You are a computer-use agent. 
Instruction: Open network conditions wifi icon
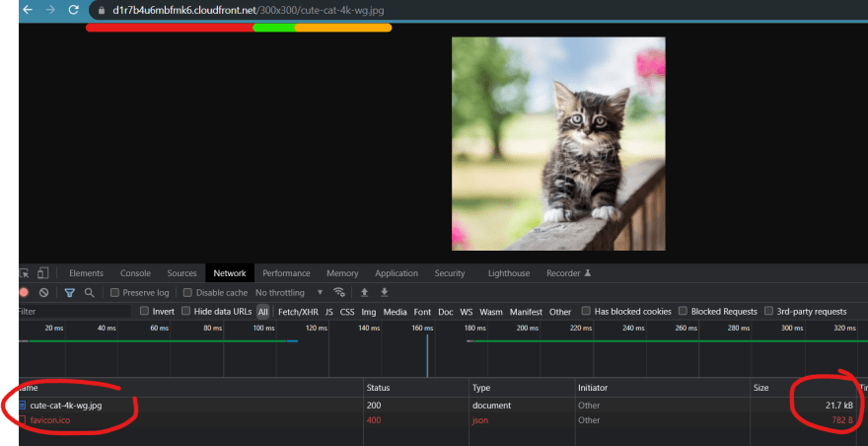coord(338,292)
